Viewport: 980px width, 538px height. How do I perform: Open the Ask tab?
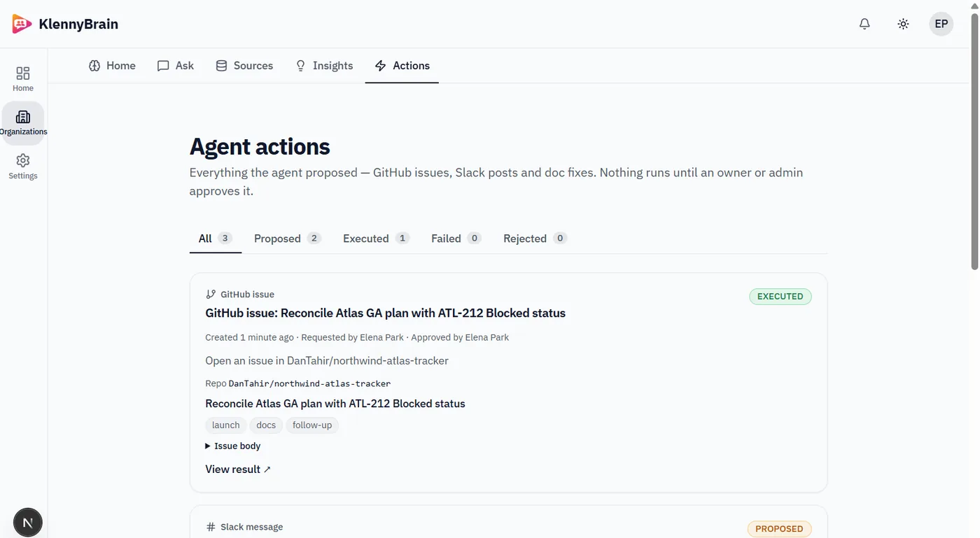point(176,66)
